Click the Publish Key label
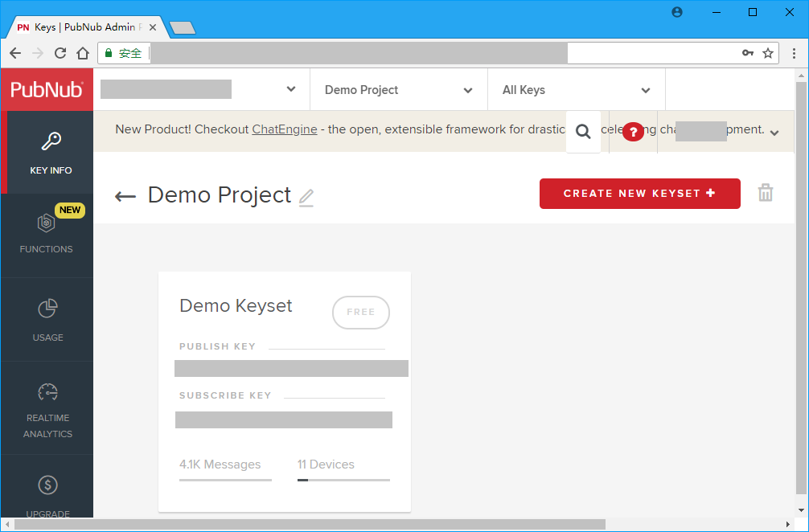This screenshot has height=532, width=809. [x=217, y=346]
